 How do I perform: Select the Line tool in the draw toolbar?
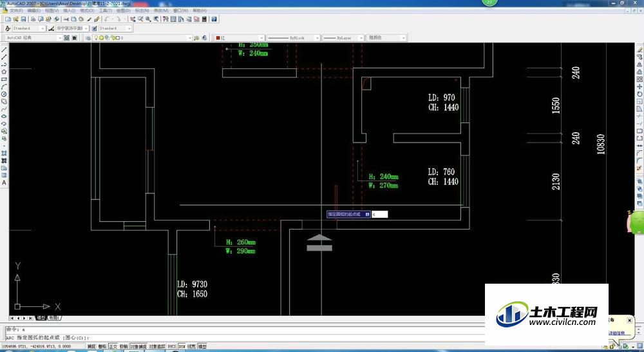(4, 50)
